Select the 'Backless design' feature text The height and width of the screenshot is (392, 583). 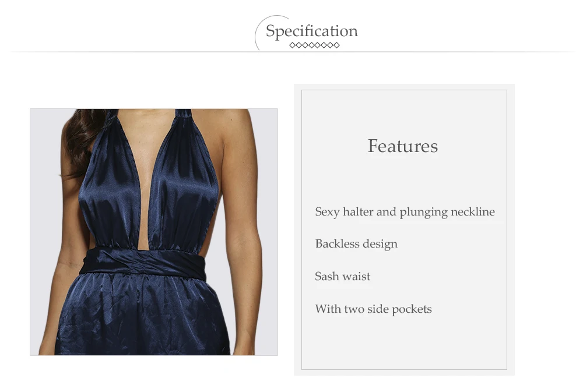pyautogui.click(x=356, y=243)
